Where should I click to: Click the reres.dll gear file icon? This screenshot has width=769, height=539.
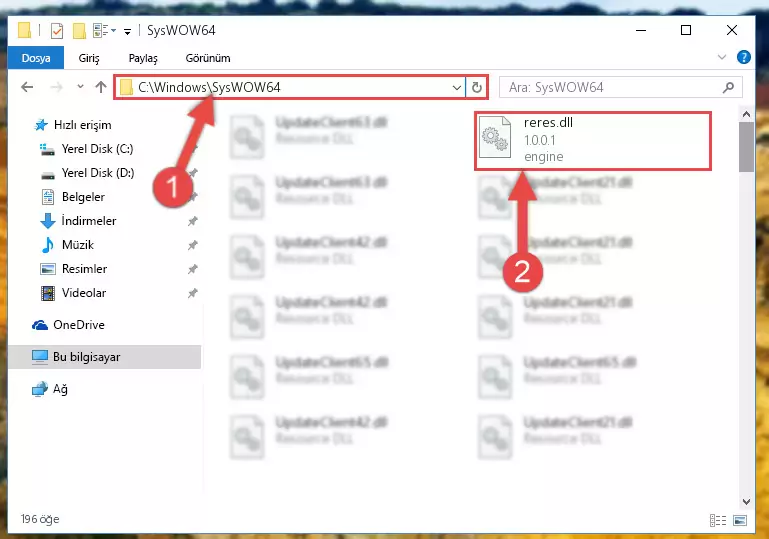click(494, 138)
